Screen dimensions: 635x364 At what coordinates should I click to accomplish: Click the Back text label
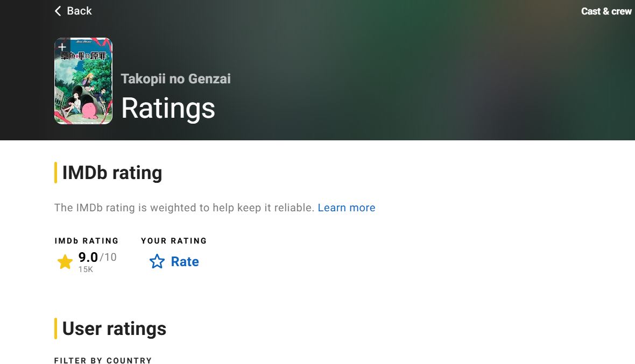[80, 11]
